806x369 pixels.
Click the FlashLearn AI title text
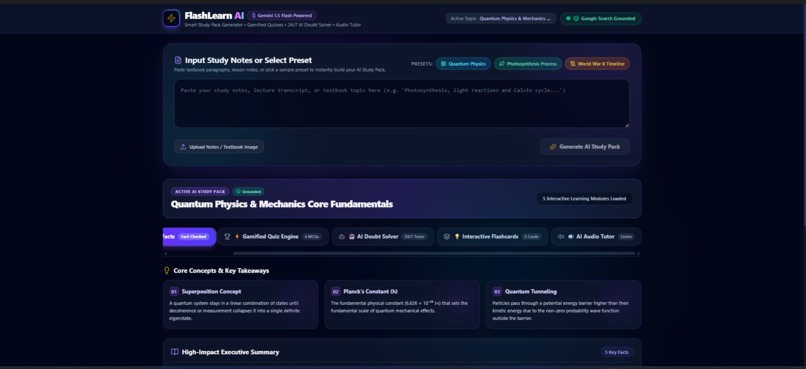coord(214,15)
